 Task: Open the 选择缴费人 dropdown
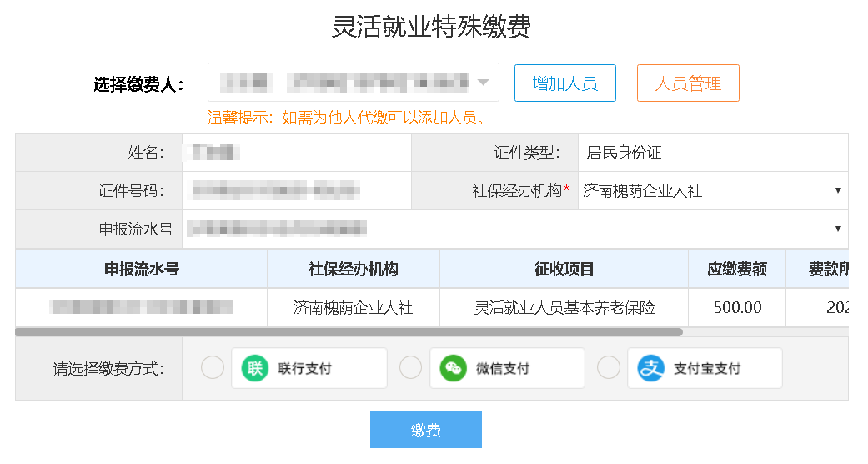[x=354, y=83]
